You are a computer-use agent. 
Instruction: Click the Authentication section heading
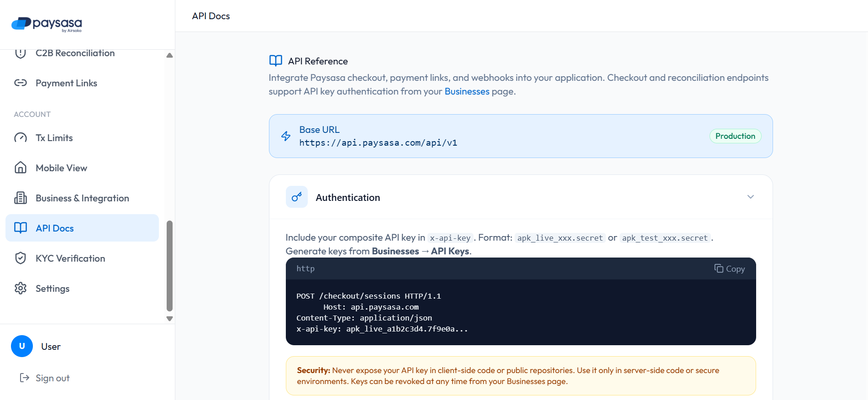pos(348,197)
